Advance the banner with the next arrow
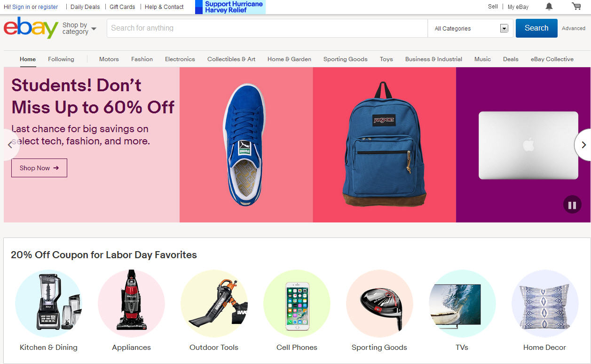 coord(583,144)
